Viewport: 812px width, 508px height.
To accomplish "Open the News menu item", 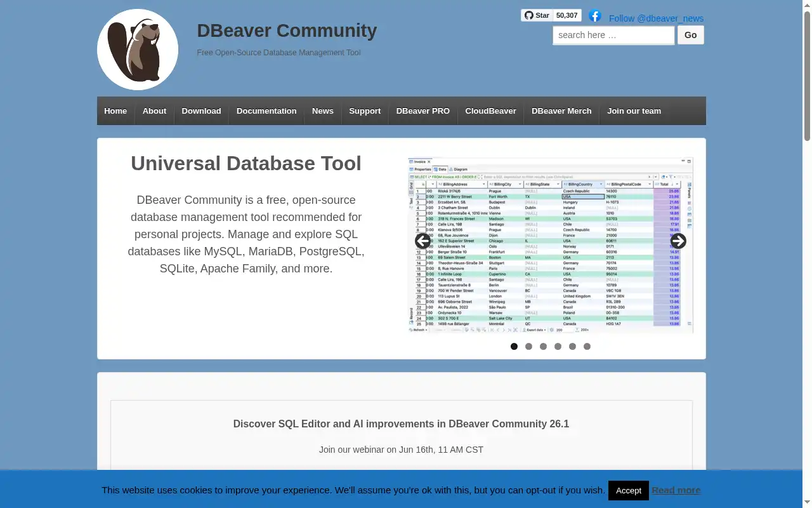I will tap(323, 110).
